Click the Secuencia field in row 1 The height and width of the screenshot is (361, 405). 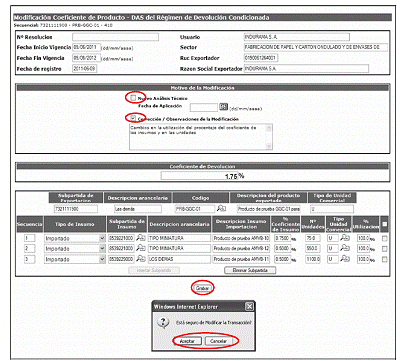click(30, 238)
